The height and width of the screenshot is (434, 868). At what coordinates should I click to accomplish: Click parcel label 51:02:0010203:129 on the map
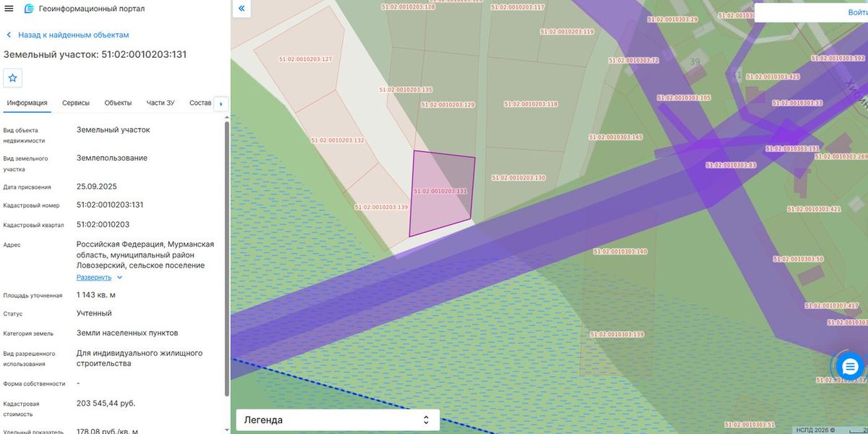[448, 105]
